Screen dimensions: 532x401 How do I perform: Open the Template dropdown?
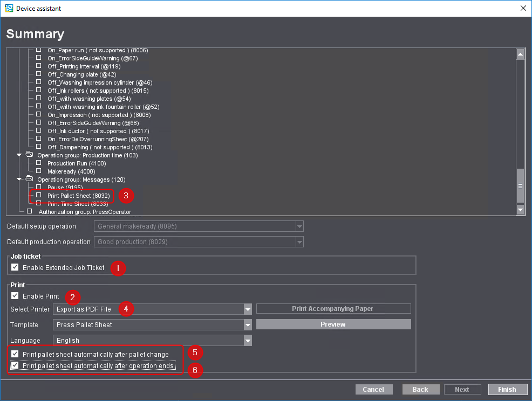248,324
